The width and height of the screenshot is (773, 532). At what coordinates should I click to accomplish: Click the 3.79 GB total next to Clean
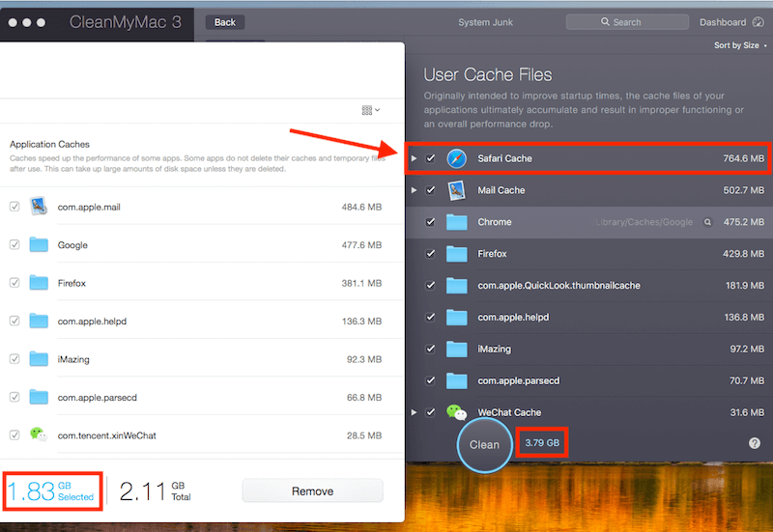[542, 443]
